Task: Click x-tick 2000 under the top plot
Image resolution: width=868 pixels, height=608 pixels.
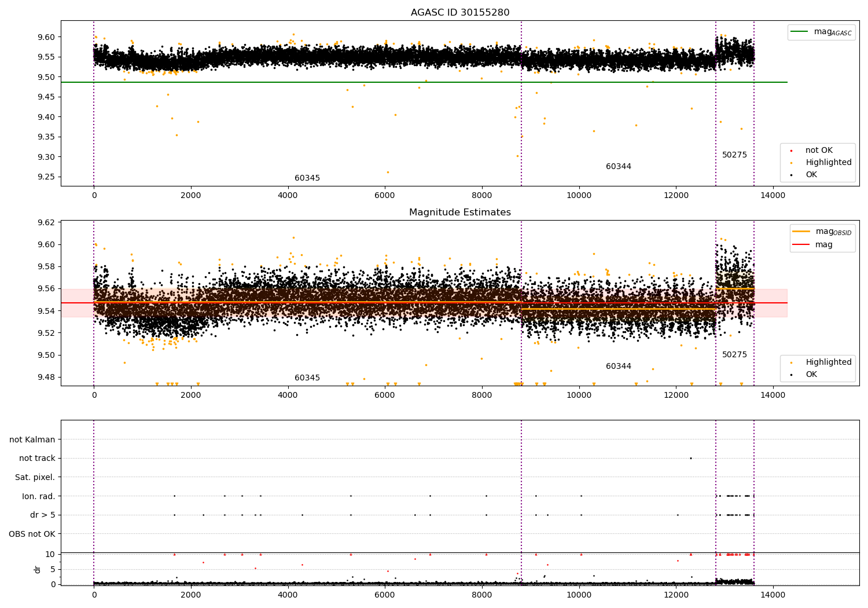Action: [191, 196]
